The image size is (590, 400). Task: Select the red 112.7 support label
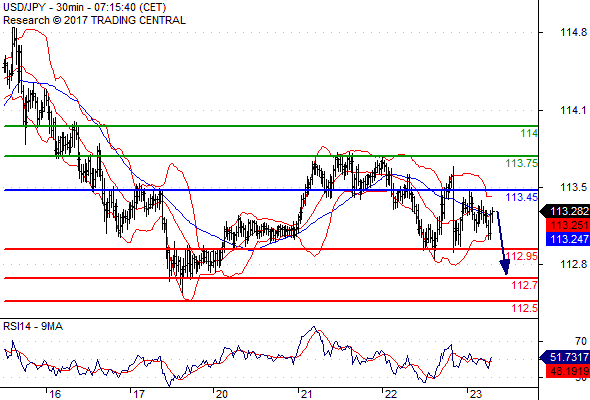tap(525, 285)
